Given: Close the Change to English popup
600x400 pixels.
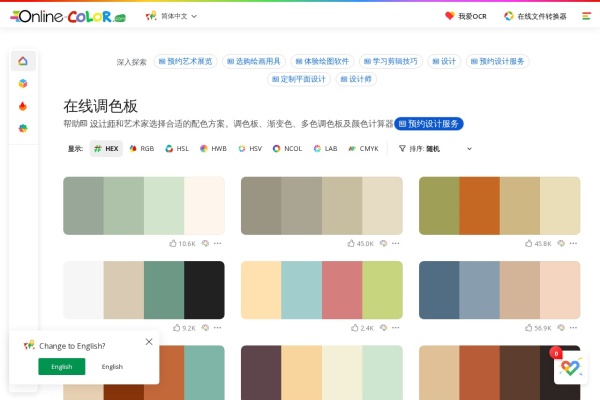Looking at the screenshot, I should click(x=149, y=342).
